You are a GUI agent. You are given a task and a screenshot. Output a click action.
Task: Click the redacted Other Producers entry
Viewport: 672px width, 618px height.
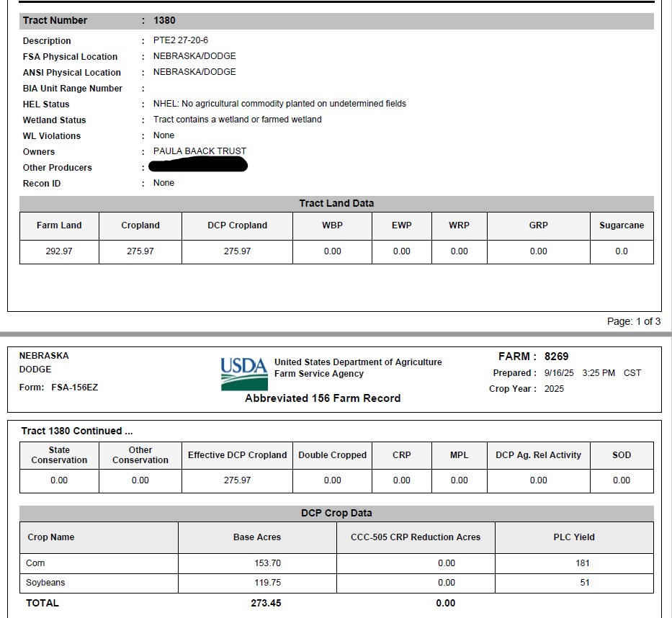pyautogui.click(x=200, y=166)
